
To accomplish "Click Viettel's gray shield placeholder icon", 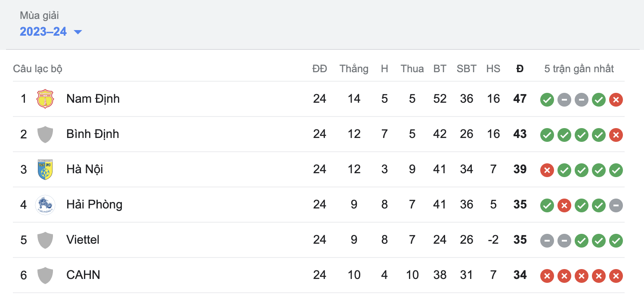I will click(45, 240).
